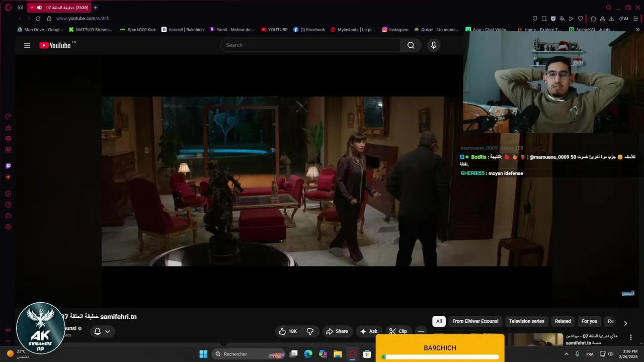Viewport: 644px width, 362px height.
Task: Toggle the ad blocker shield icon
Action: click(x=553, y=19)
